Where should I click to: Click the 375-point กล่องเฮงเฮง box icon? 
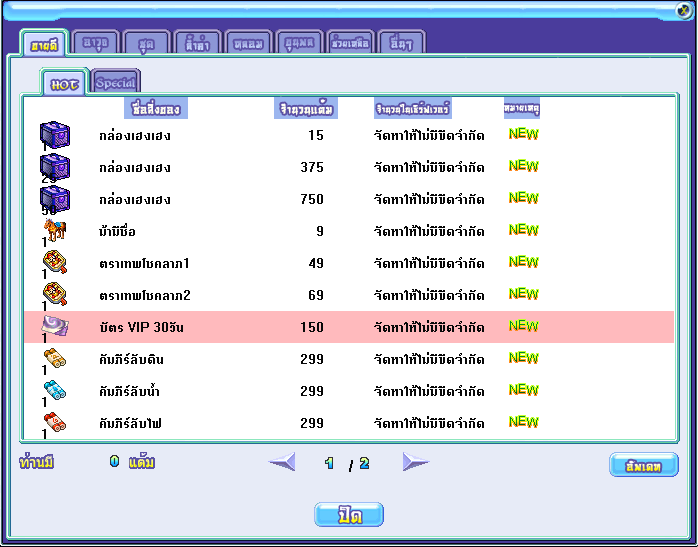pyautogui.click(x=54, y=167)
